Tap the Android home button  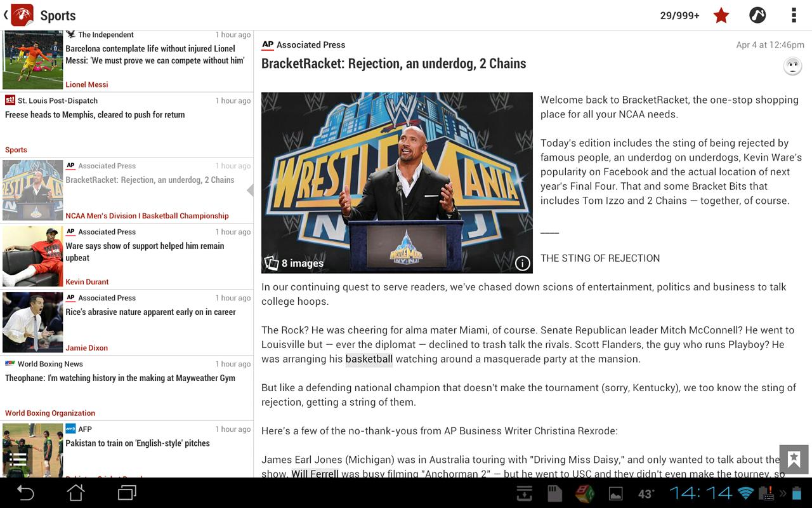click(75, 493)
